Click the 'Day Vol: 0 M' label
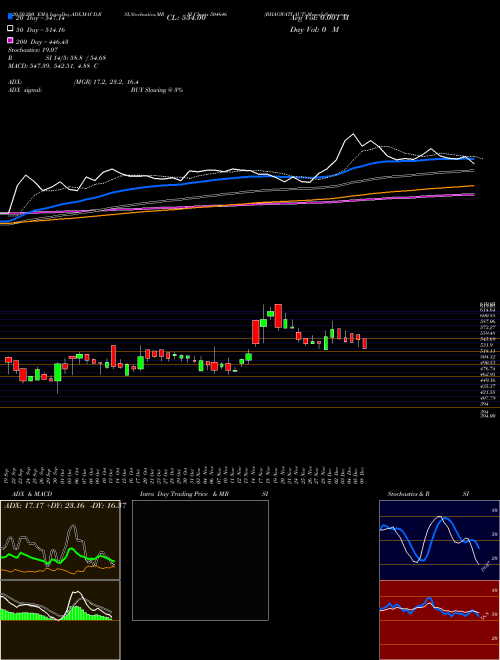 pos(314,29)
